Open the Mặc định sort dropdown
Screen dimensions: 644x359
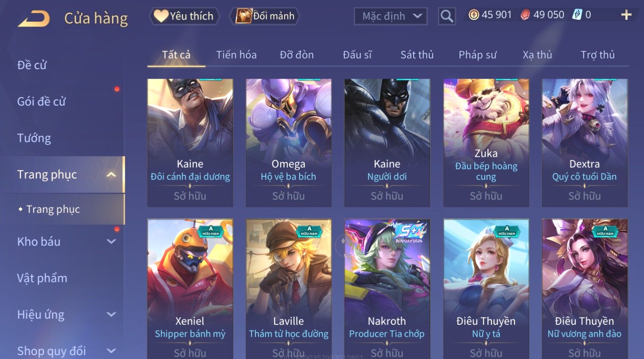391,16
